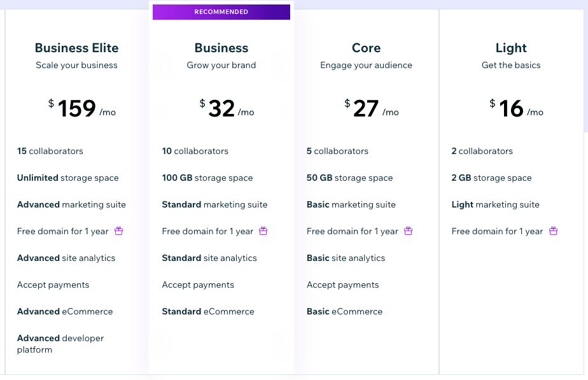
Task: Click "Advanced developer platform" feature
Action: 60,344
